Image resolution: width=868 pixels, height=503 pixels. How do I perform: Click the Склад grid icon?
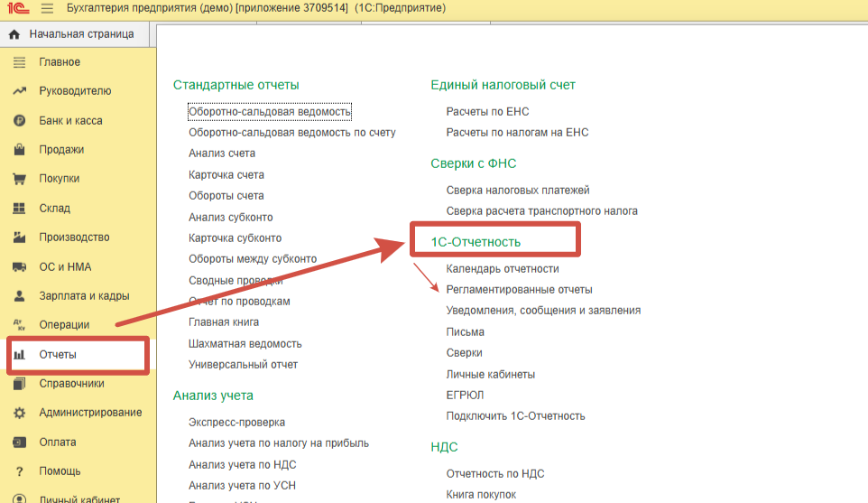pos(19,209)
